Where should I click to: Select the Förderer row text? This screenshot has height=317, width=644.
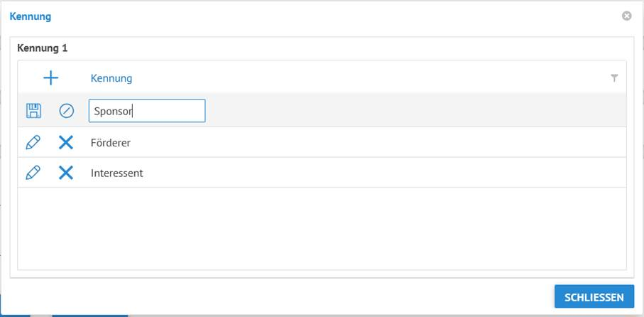[x=111, y=143]
